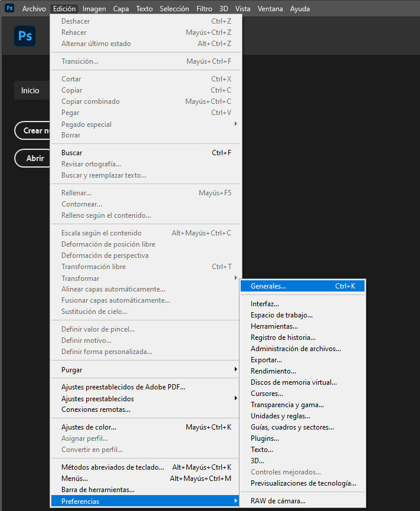Select the Inicio tab
This screenshot has width=420, height=511.
click(30, 90)
